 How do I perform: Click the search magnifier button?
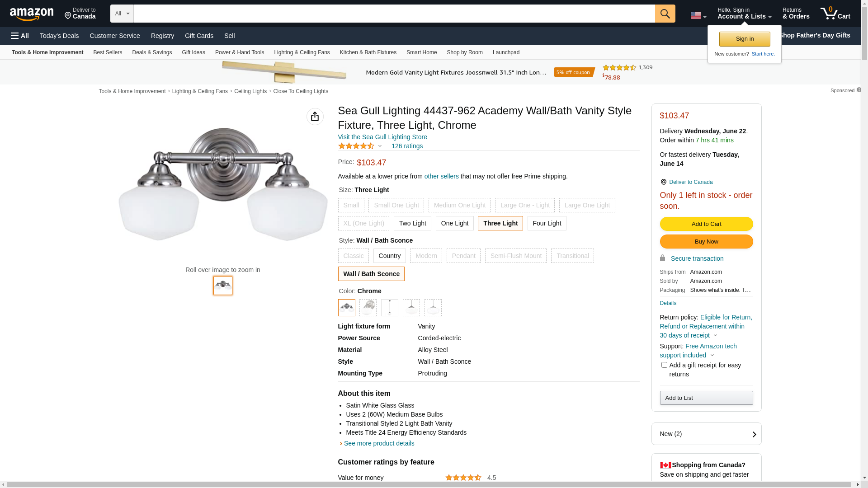pyautogui.click(x=665, y=14)
